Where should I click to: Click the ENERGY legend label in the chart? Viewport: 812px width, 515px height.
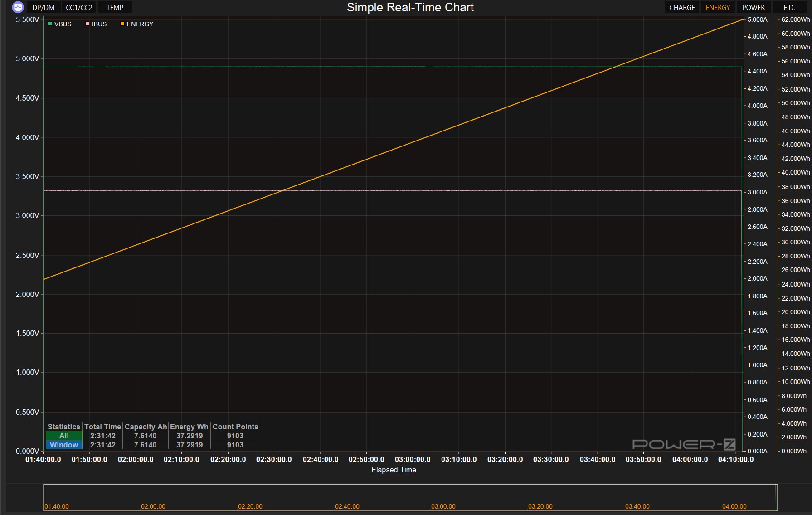140,24
